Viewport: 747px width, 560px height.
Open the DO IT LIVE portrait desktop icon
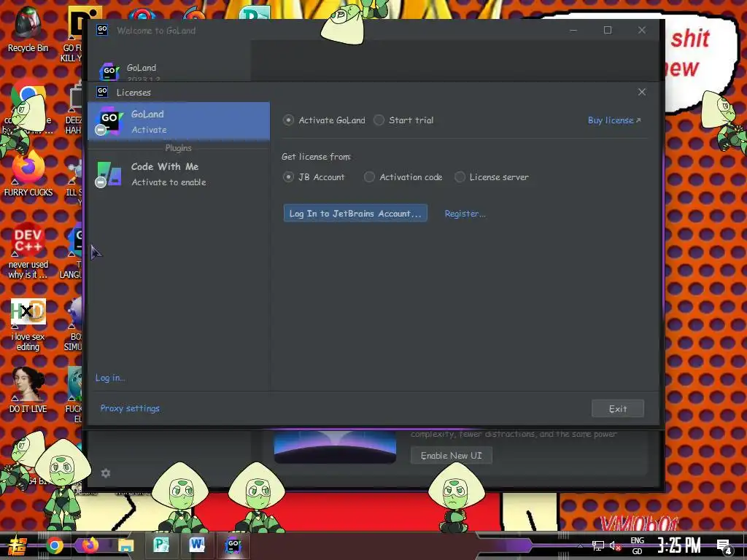(28, 391)
